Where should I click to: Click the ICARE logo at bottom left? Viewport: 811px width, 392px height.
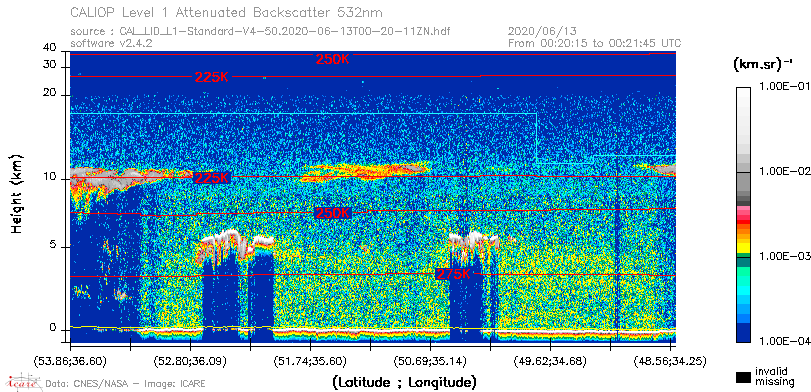[x=23, y=382]
